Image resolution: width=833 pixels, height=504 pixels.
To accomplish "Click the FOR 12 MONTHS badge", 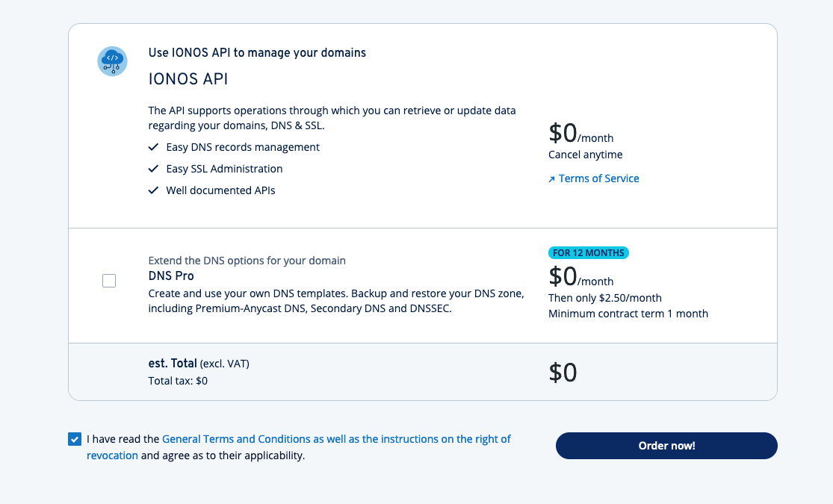I will click(588, 252).
